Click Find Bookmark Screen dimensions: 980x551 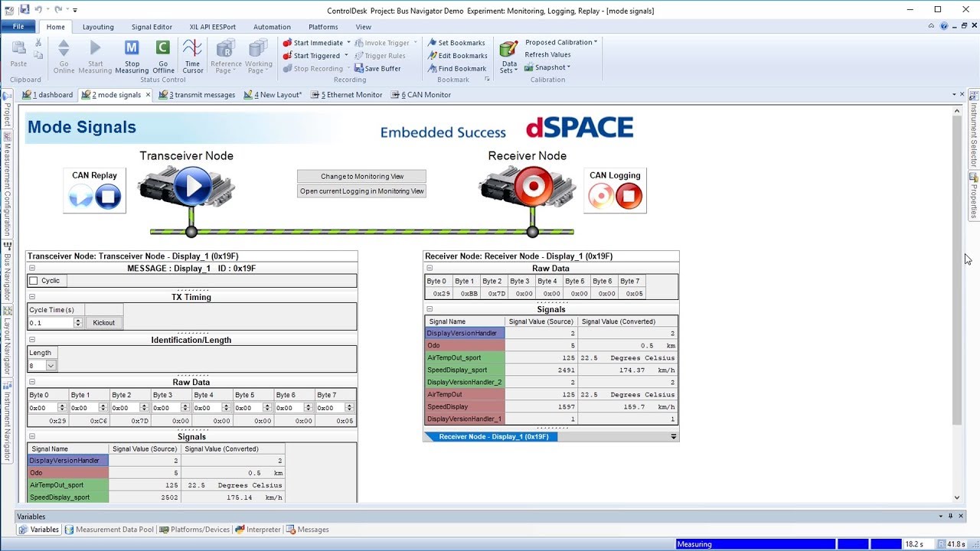[x=456, y=69]
